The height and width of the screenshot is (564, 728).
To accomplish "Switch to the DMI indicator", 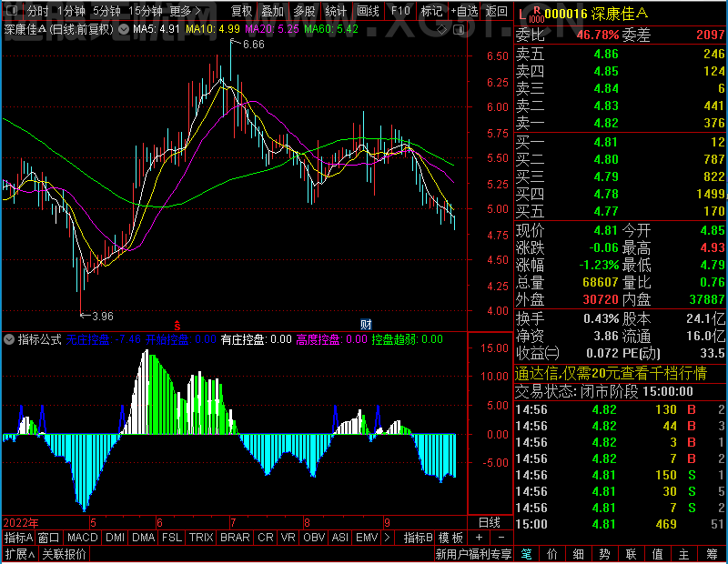I will [115, 538].
